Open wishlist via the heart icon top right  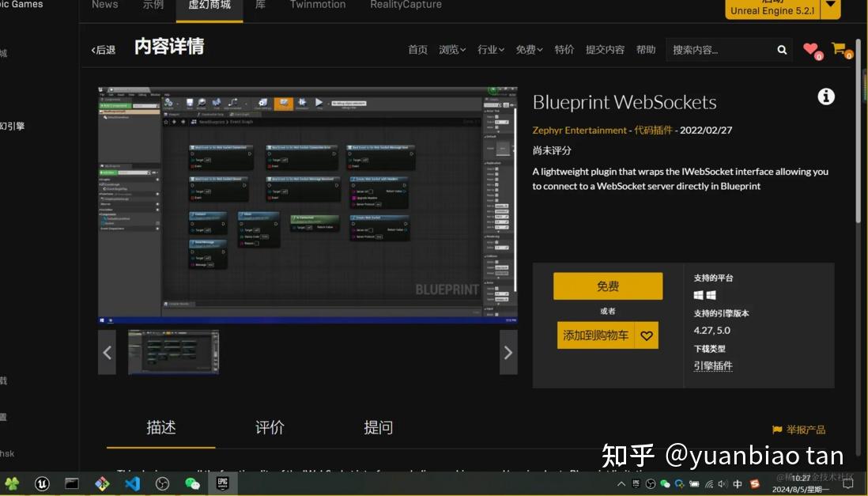pyautogui.click(x=811, y=48)
